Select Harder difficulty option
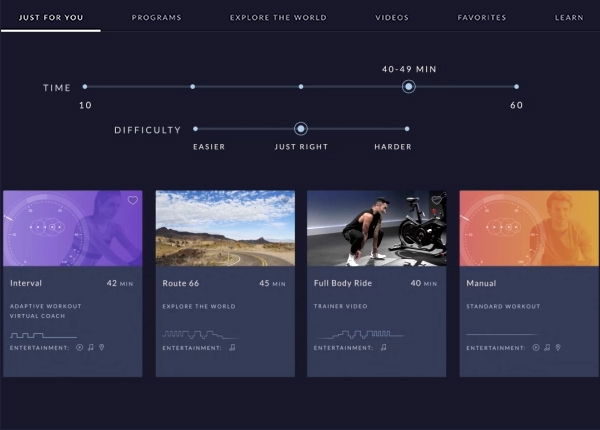The height and width of the screenshot is (430, 600). pos(407,129)
